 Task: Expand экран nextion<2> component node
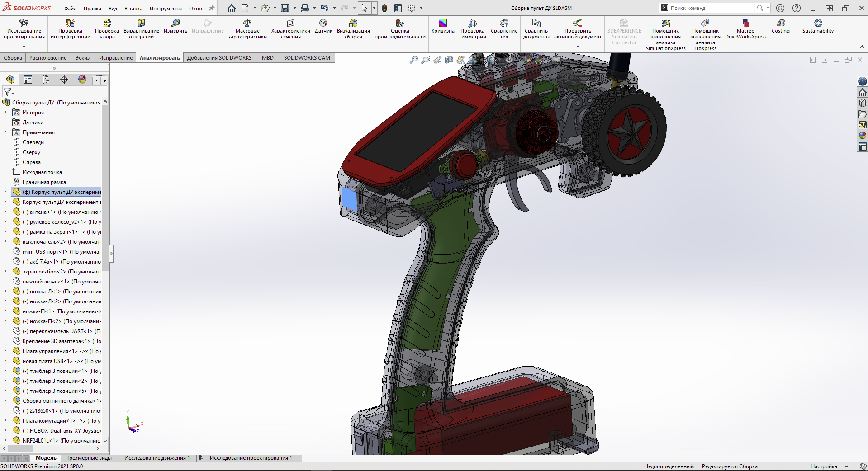click(5, 271)
